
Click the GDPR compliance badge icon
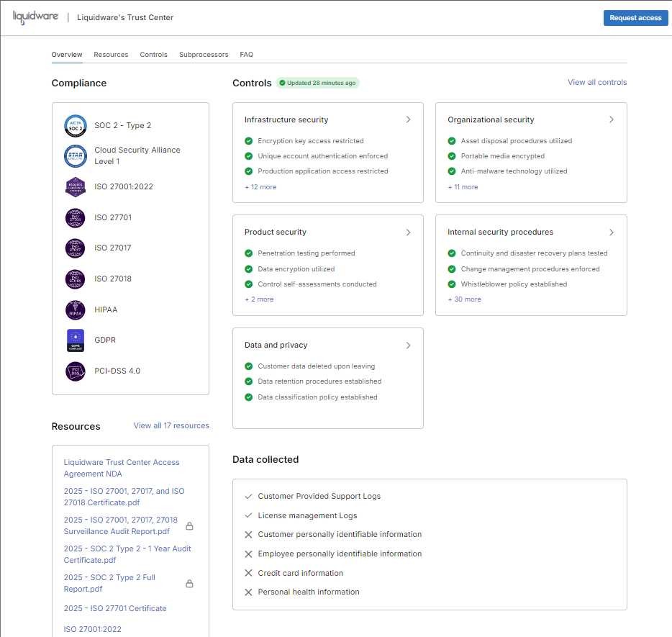75,340
